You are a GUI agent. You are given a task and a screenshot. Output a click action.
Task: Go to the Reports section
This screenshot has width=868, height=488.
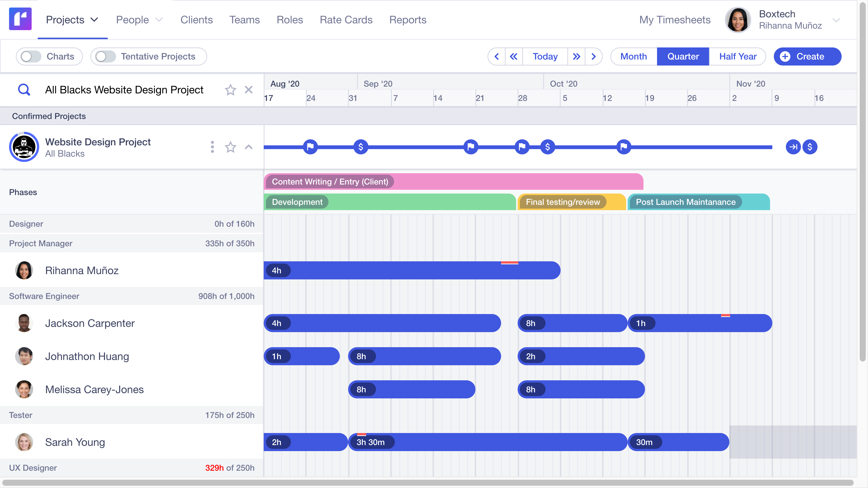(408, 20)
